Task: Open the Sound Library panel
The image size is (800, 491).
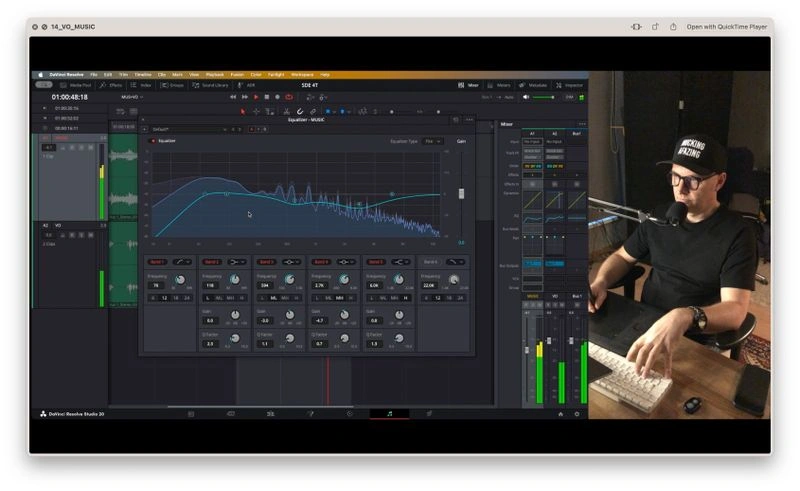Action: click(x=210, y=85)
